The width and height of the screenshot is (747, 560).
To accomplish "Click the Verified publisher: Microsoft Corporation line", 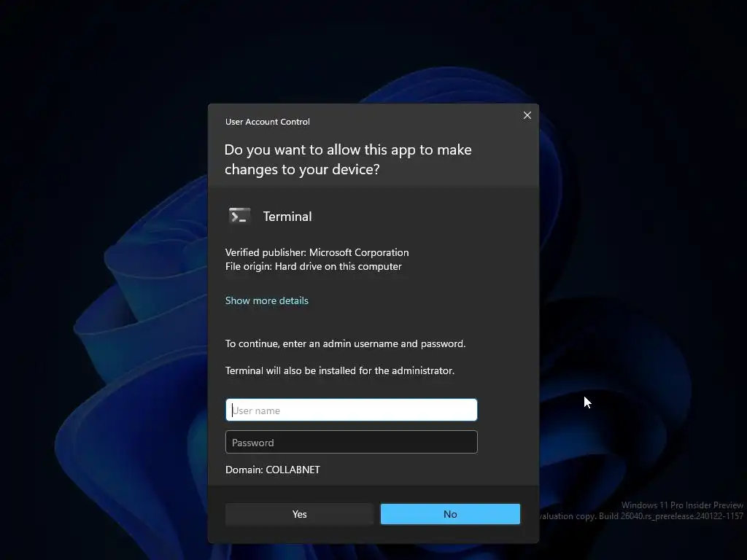I will [x=317, y=252].
